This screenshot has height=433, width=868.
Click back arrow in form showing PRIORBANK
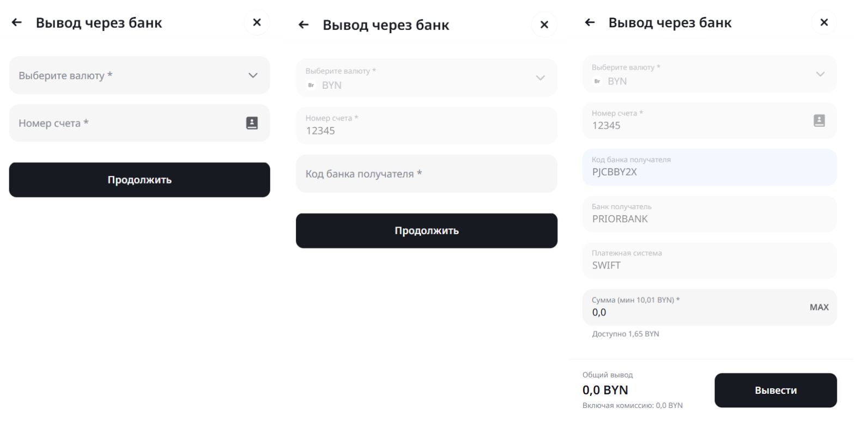[590, 22]
